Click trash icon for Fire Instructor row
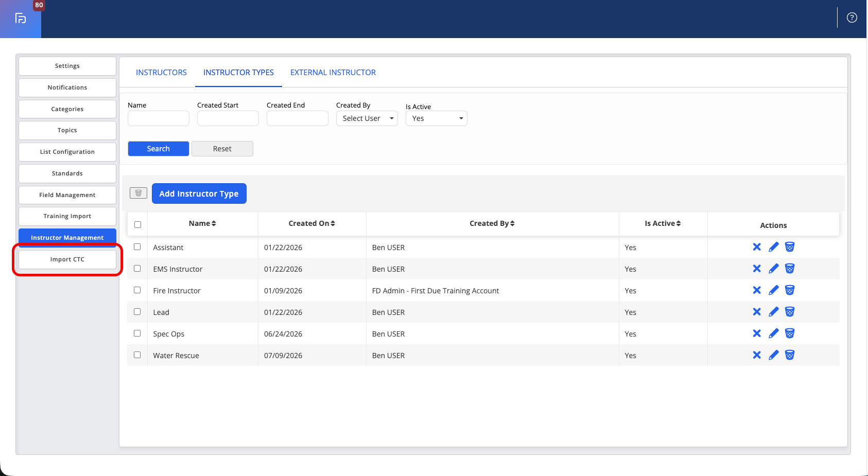Screen dimensions: 868x476 790,290
